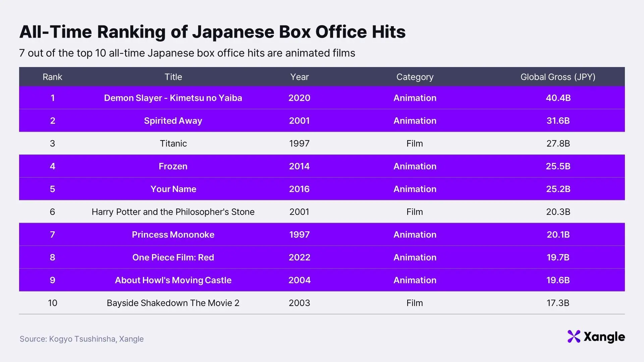Click 'Film' category in Harry Potter row
This screenshot has height=362, width=644.
415,212
